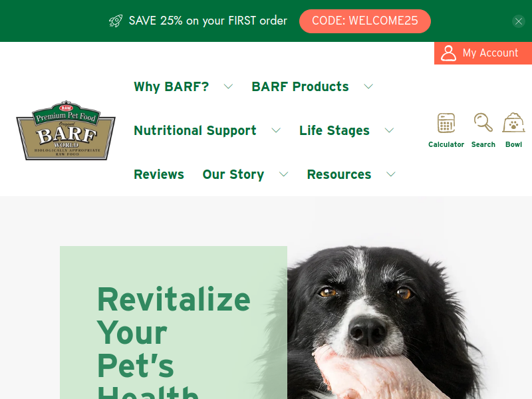Click the rocket icon in promo banner
The width and height of the screenshot is (532, 399).
(x=115, y=21)
